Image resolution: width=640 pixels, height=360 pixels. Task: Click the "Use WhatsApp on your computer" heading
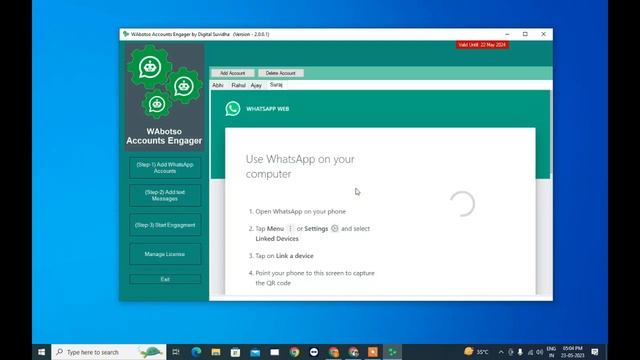click(x=300, y=167)
